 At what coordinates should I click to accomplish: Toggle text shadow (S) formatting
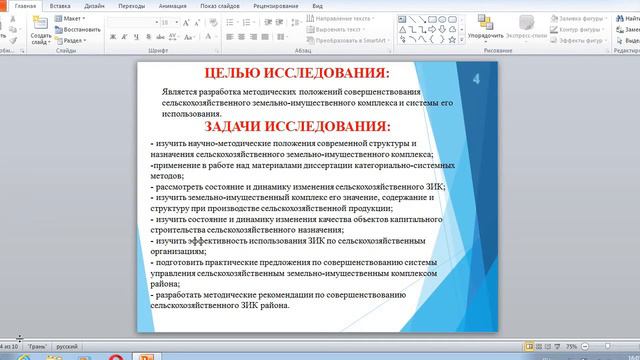pyautogui.click(x=148, y=37)
